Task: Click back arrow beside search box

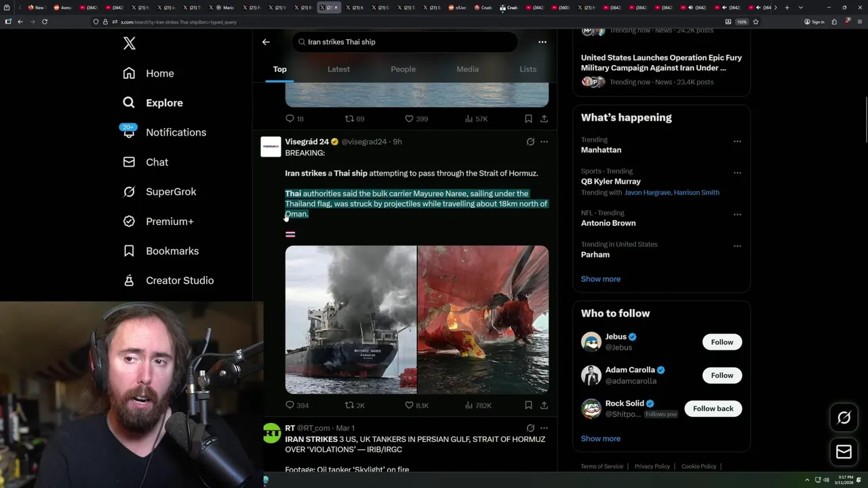Action: point(266,42)
